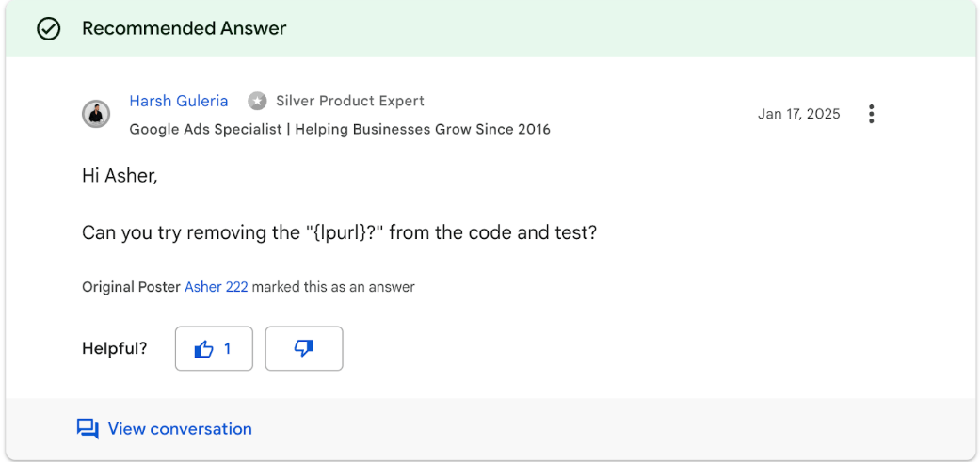The height and width of the screenshot is (462, 980).
Task: Click Harsh Guleria's profile avatar
Action: pyautogui.click(x=96, y=114)
